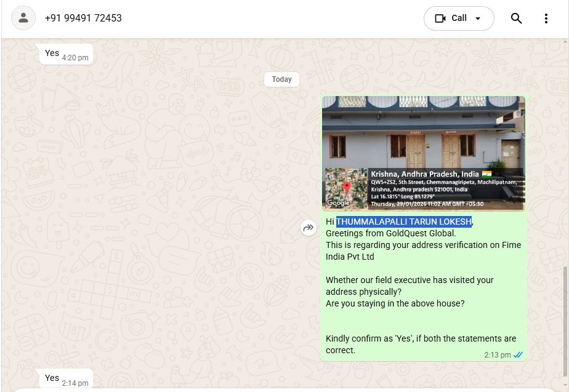
Task: Click the blue double-tick read receipt
Action: click(x=518, y=354)
